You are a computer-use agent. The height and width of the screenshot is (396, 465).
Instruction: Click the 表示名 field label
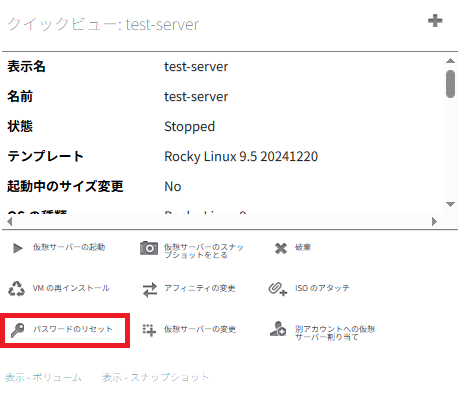(26, 66)
